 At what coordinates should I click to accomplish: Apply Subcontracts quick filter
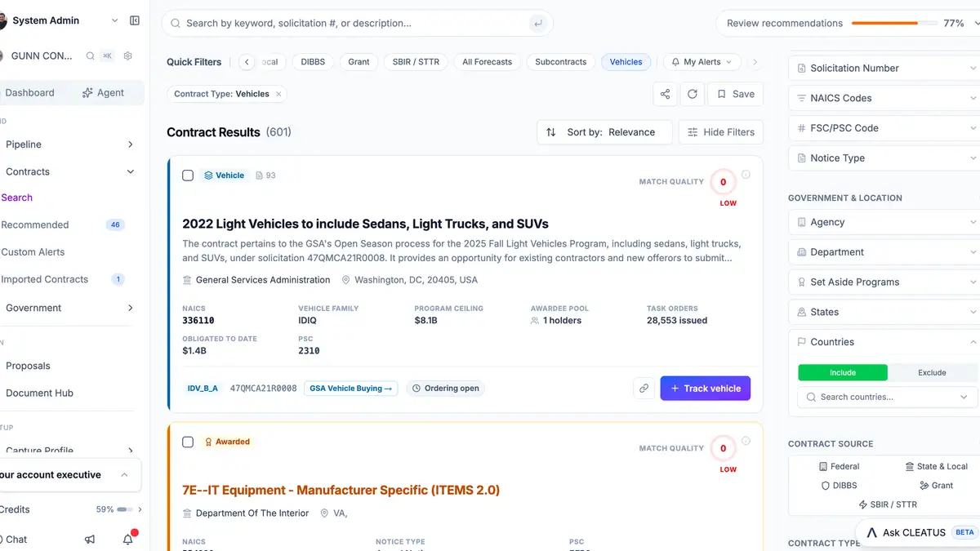561,62
